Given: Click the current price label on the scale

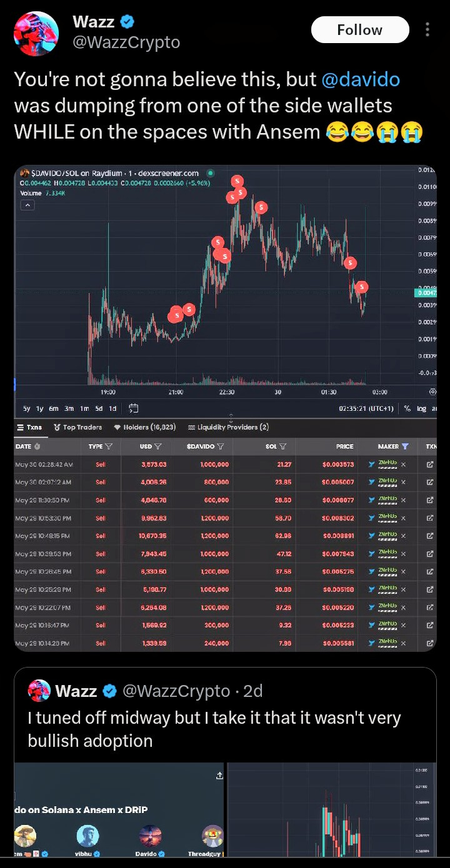Looking at the screenshot, I should [x=425, y=292].
